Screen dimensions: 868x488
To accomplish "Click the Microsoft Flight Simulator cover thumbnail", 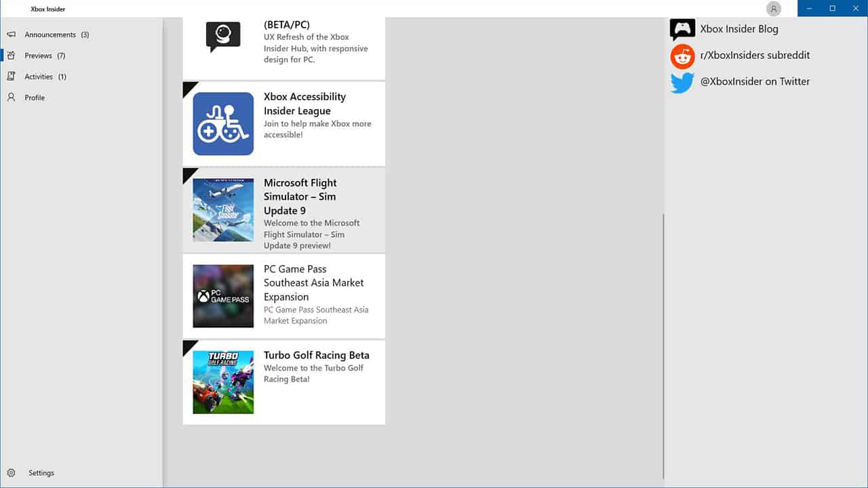I will (x=223, y=210).
